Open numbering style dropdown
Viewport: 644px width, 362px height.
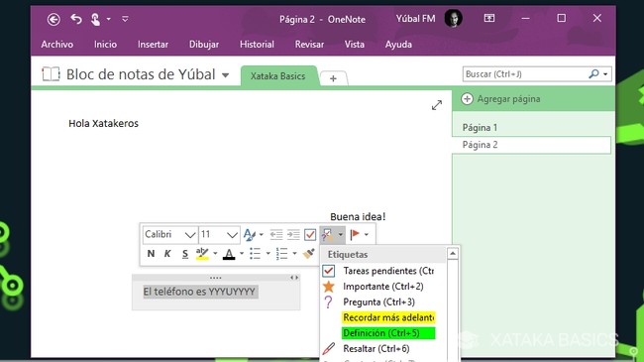[294, 254]
